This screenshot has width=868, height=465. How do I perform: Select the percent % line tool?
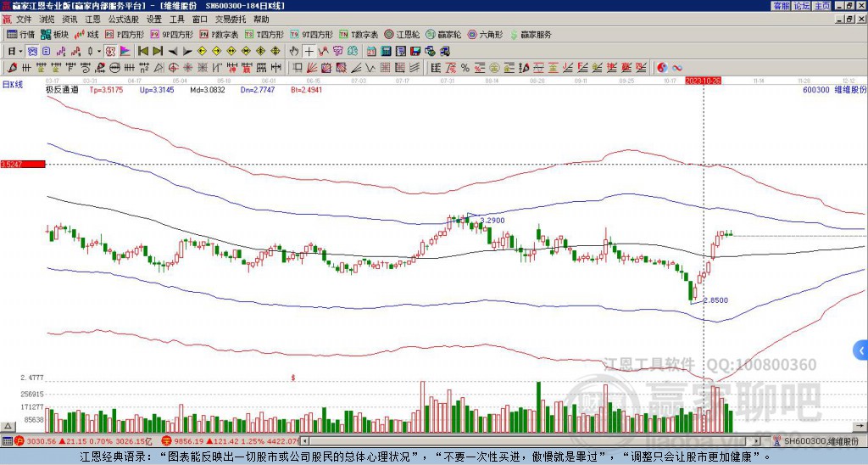(x=465, y=68)
